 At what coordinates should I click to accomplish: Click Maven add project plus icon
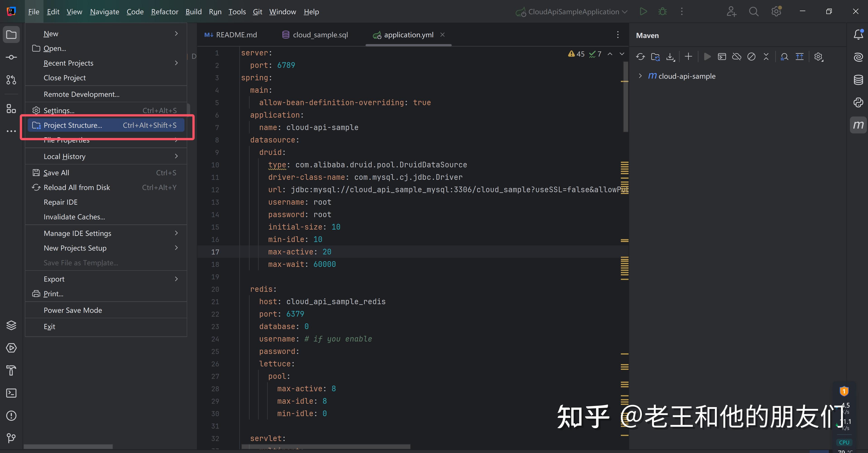click(689, 57)
